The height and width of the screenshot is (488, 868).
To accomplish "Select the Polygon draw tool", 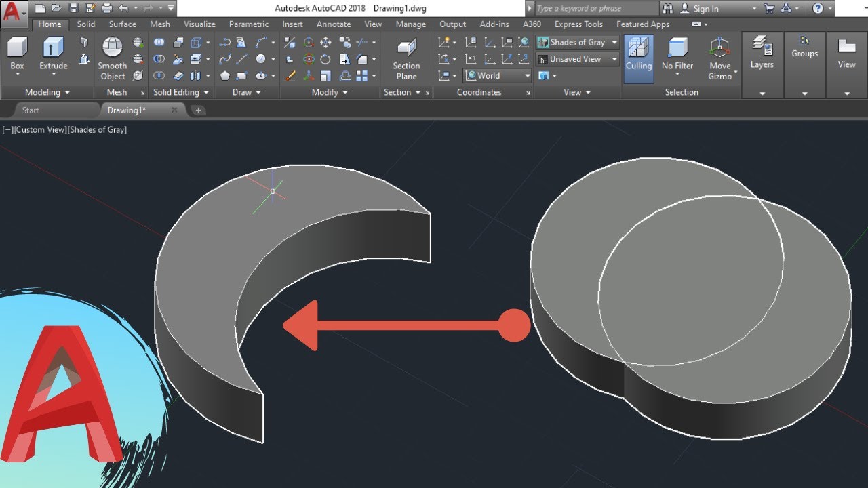I will pos(224,76).
